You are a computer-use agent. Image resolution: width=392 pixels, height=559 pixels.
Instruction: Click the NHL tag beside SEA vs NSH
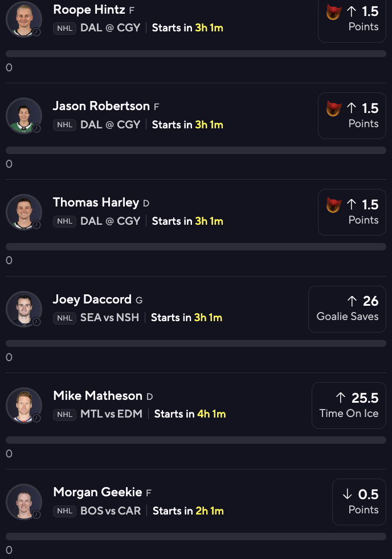coord(64,318)
